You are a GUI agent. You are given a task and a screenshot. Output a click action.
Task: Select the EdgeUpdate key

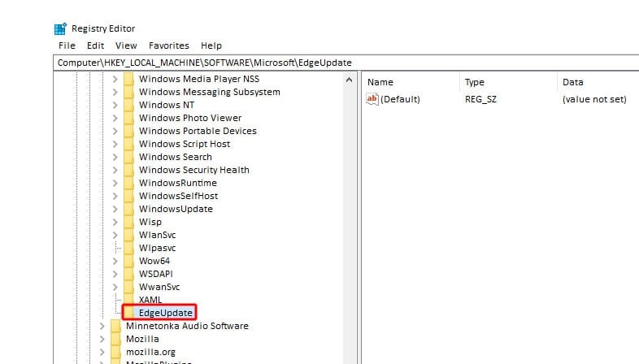166,313
